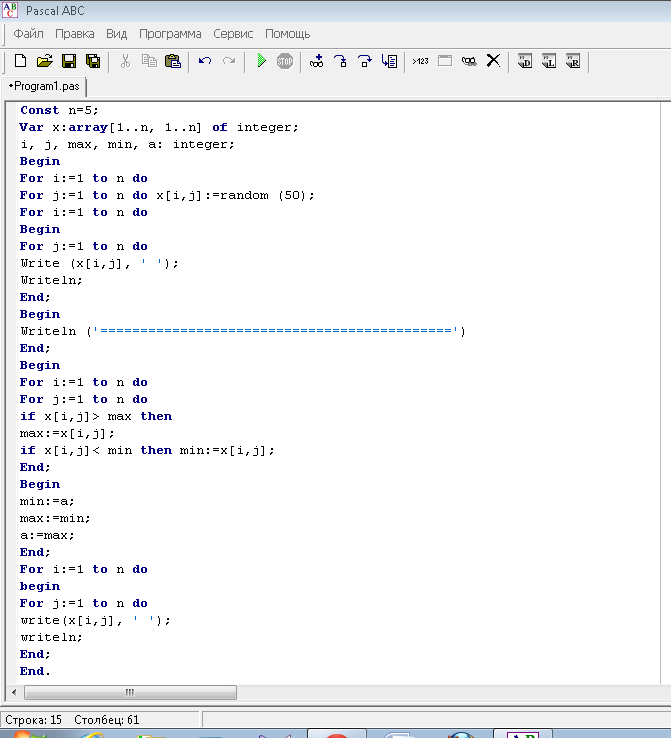The height and width of the screenshot is (738, 671).
Task: Open the Файл menu
Action: pyautogui.click(x=28, y=33)
